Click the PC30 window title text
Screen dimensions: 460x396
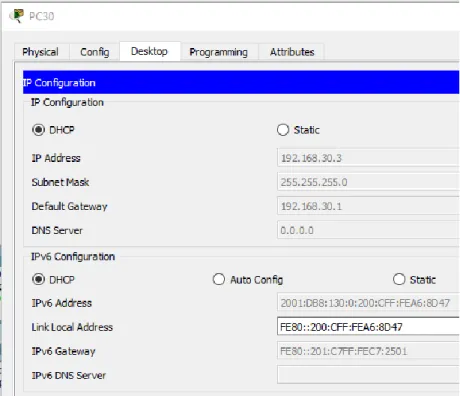click(42, 16)
